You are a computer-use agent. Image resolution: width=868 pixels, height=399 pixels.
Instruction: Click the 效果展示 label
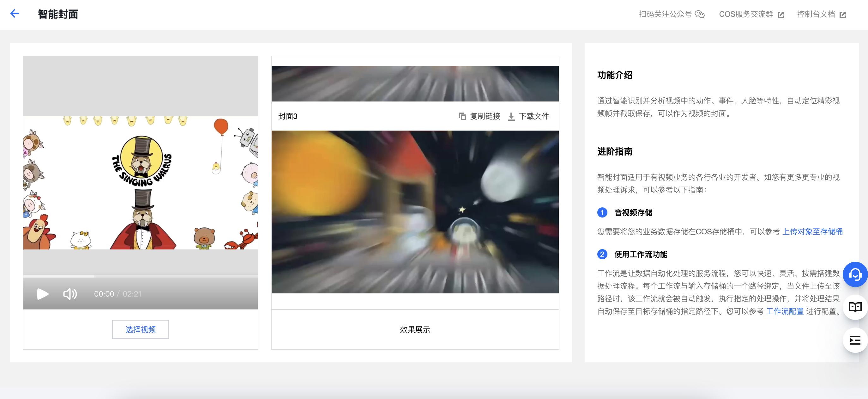[415, 329]
